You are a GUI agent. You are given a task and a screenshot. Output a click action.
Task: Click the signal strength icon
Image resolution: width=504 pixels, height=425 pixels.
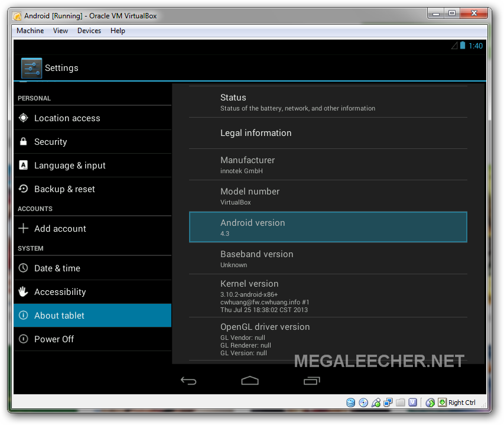[x=454, y=46]
